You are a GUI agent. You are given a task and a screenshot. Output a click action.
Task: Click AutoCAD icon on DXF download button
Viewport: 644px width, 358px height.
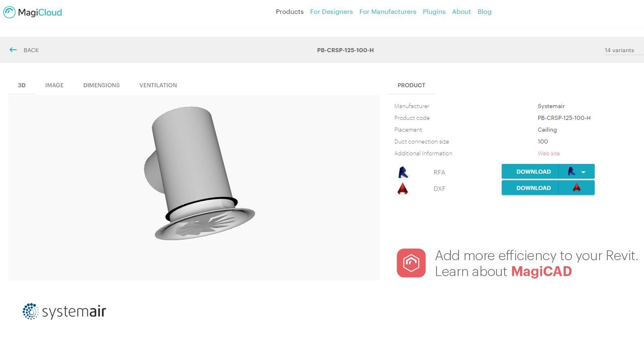(x=576, y=188)
